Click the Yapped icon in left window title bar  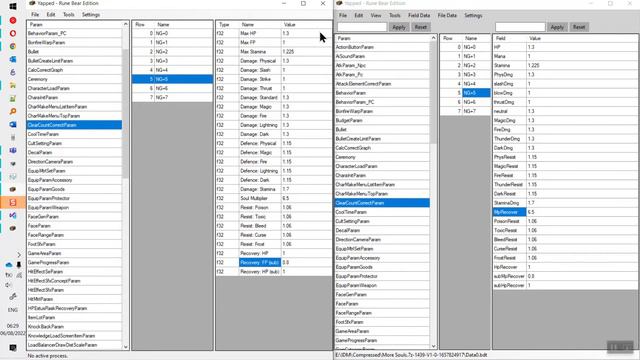(x=32, y=3)
